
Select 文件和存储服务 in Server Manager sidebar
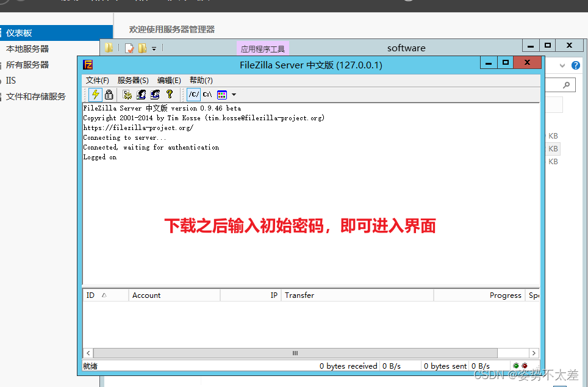36,96
